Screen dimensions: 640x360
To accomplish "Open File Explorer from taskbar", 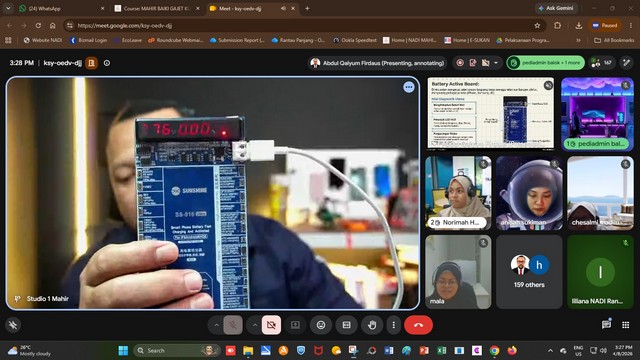I will pyautogui.click(x=248, y=350).
